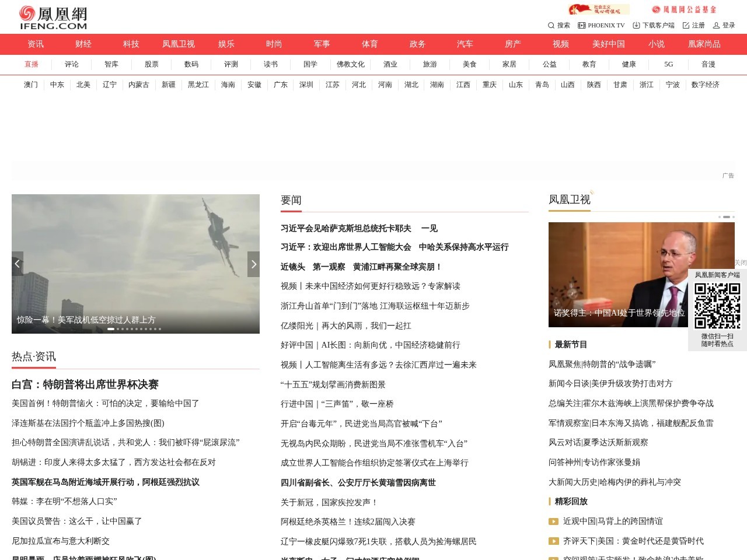Click the ifeng.com phoenix logo

click(x=53, y=17)
